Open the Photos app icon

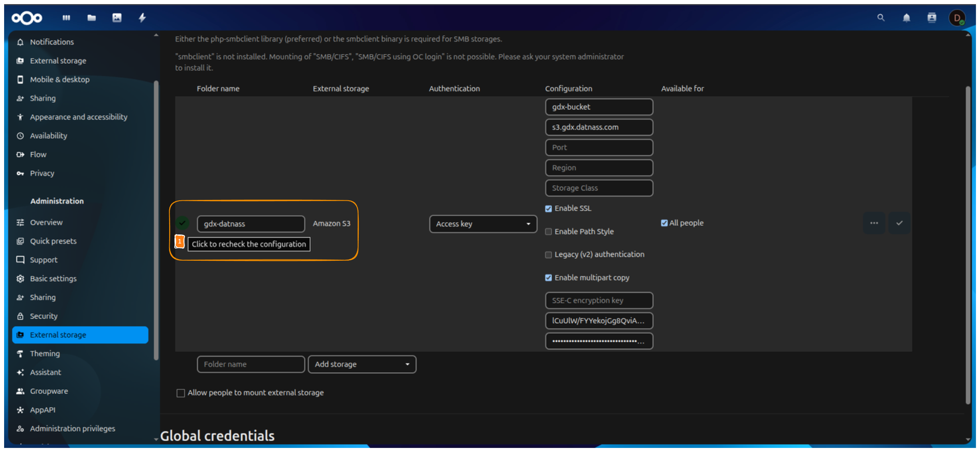click(117, 18)
